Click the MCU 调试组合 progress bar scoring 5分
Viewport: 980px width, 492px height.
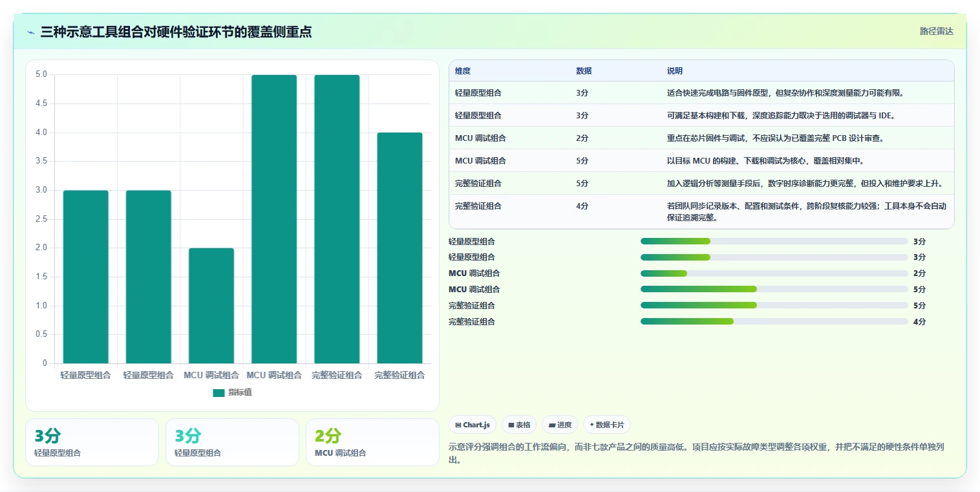coord(774,290)
